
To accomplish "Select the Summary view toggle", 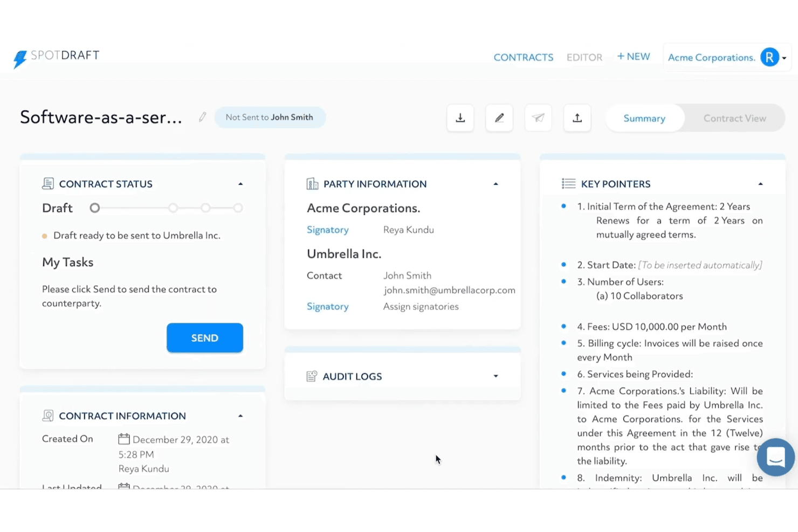I will (x=644, y=118).
